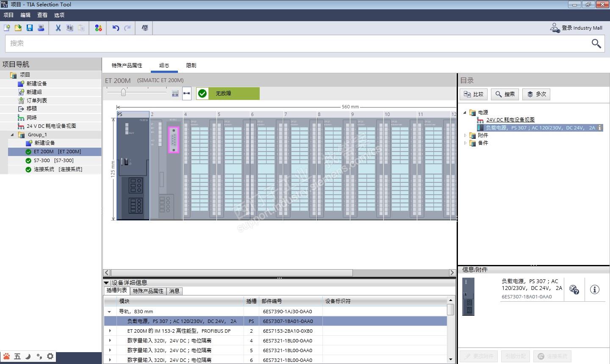Click the PS power supply module in the rack

[x=133, y=168]
